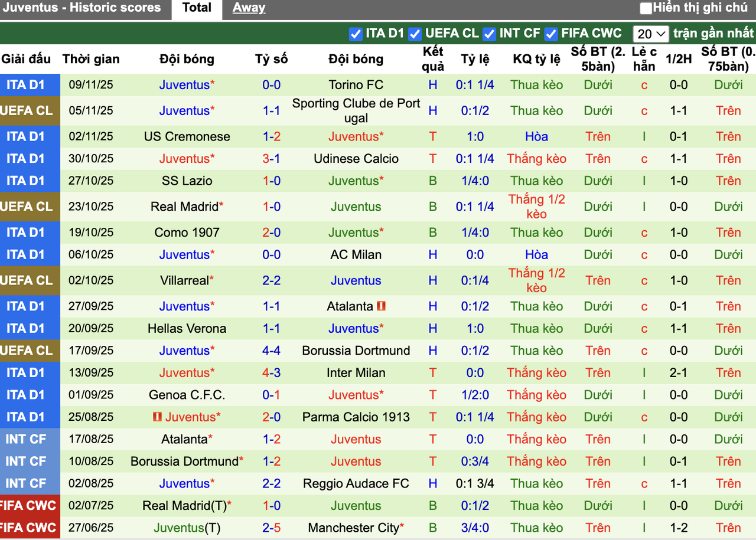Open the Inter Milan team link
The image size is (756, 540).
point(356,373)
